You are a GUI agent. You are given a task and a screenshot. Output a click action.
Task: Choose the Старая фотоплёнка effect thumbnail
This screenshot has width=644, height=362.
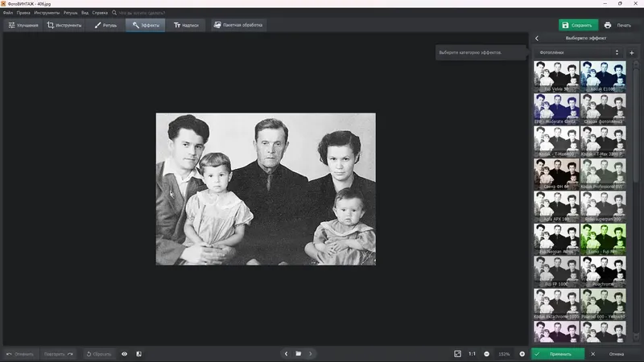point(603,109)
